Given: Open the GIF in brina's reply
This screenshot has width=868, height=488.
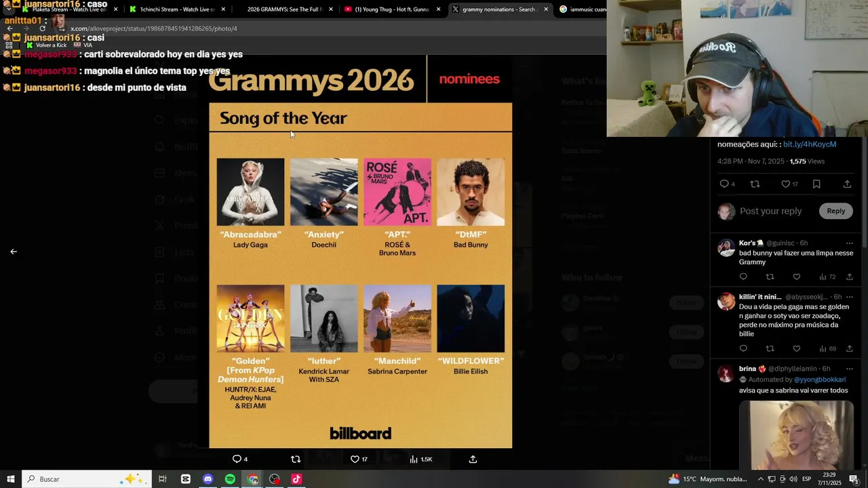Looking at the screenshot, I should [x=796, y=435].
